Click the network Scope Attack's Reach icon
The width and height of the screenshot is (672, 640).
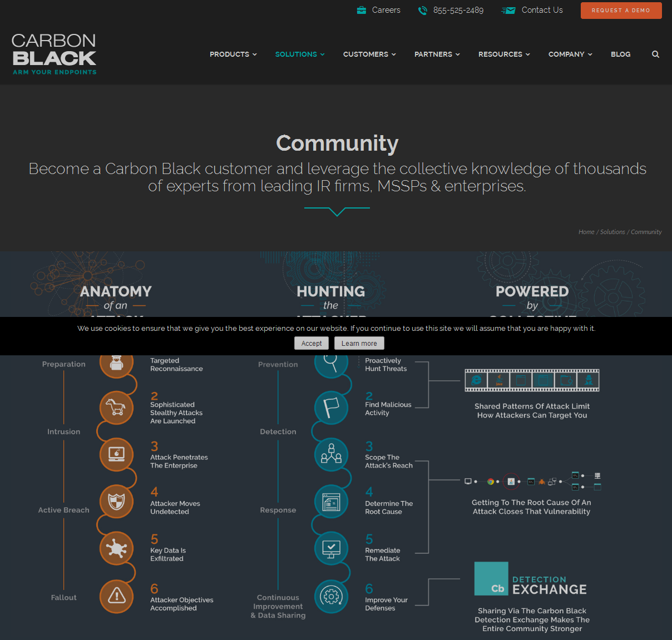click(x=331, y=454)
